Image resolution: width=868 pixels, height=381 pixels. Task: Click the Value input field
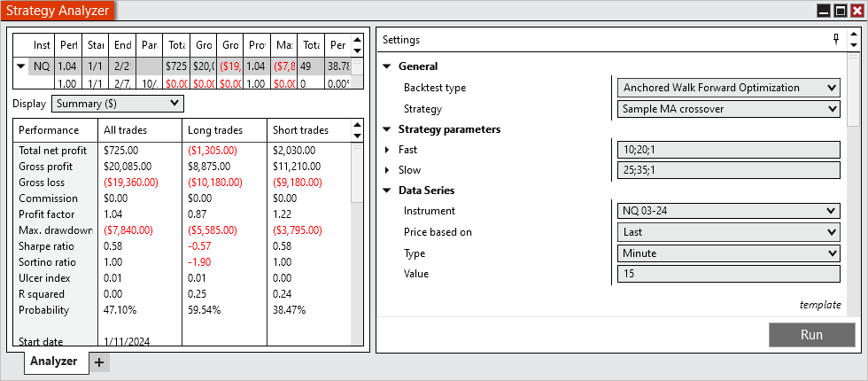tap(728, 274)
